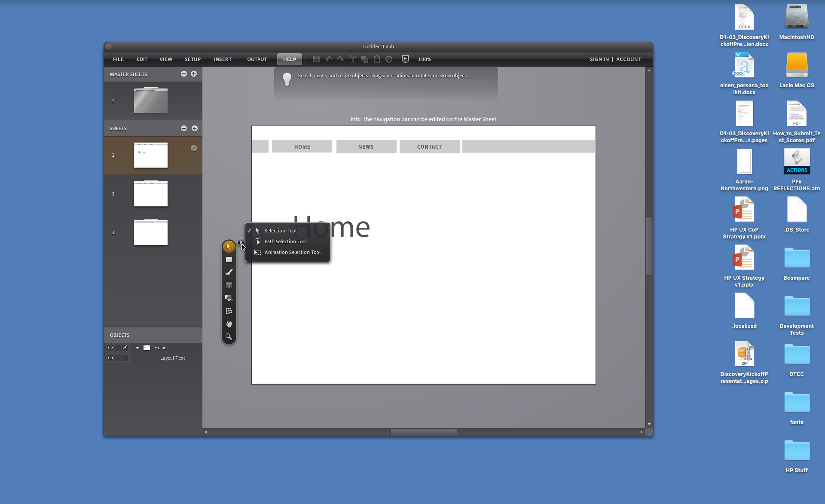Open the INSERT menu
This screenshot has width=825, height=504.
coord(223,59)
